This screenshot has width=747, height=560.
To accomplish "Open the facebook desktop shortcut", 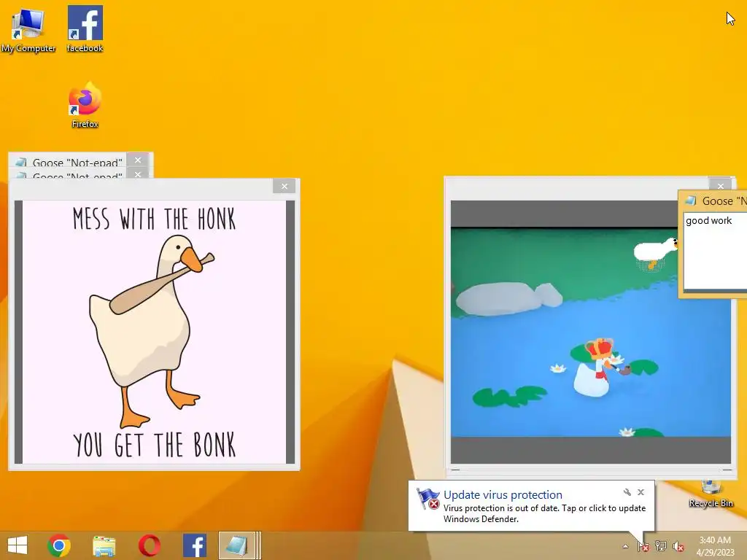I will (x=85, y=29).
